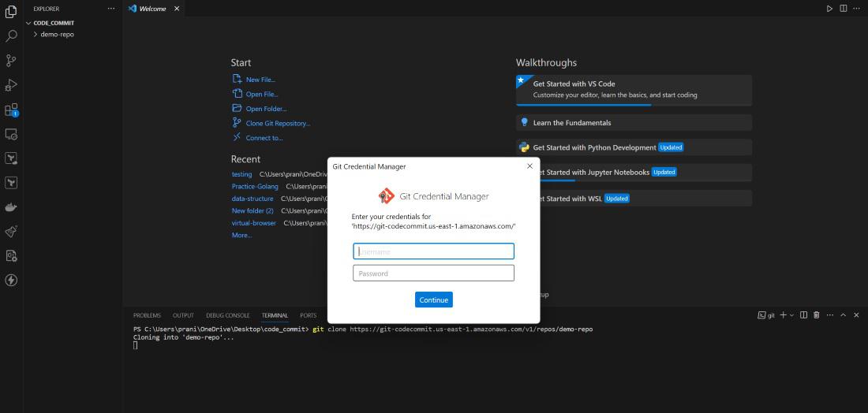
Task: Click the Run play icon at top right
Action: (829, 9)
